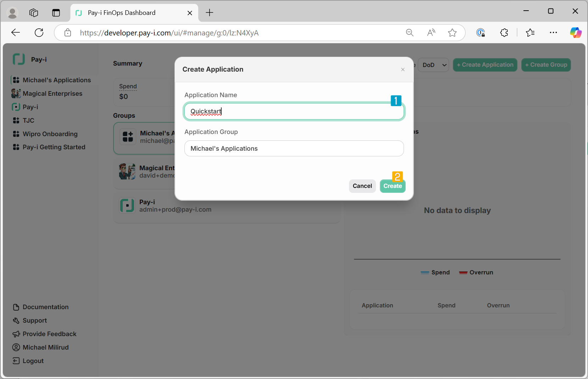The height and width of the screenshot is (379, 588).
Task: Open the browser Settings and more menu
Action: coord(553,33)
